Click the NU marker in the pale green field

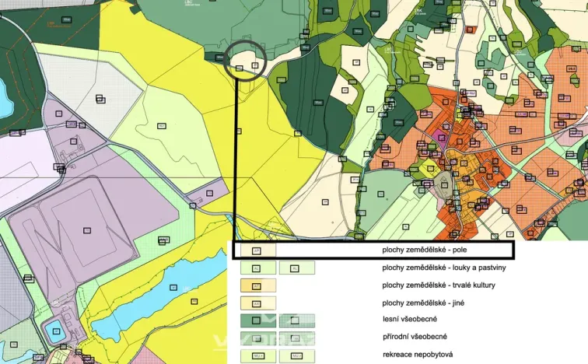tap(161, 126)
